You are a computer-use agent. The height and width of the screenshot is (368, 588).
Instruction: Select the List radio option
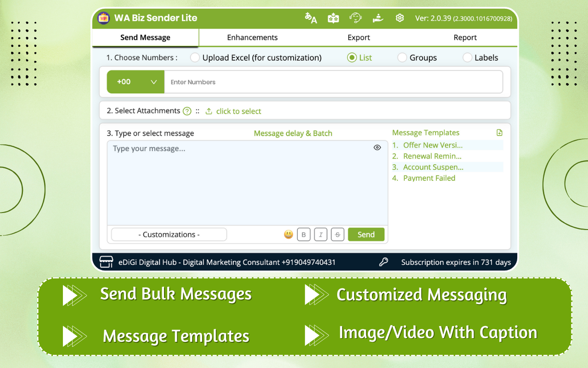coord(351,57)
